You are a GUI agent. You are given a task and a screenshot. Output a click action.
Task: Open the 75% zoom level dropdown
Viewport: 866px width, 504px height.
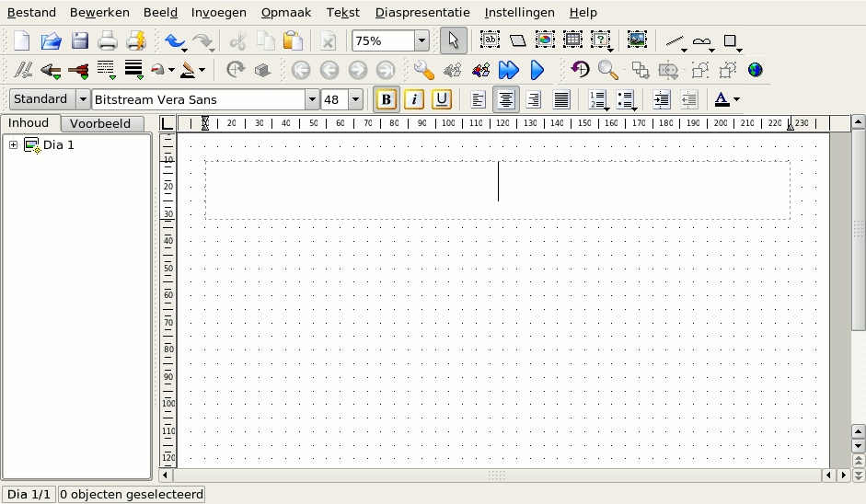[421, 40]
